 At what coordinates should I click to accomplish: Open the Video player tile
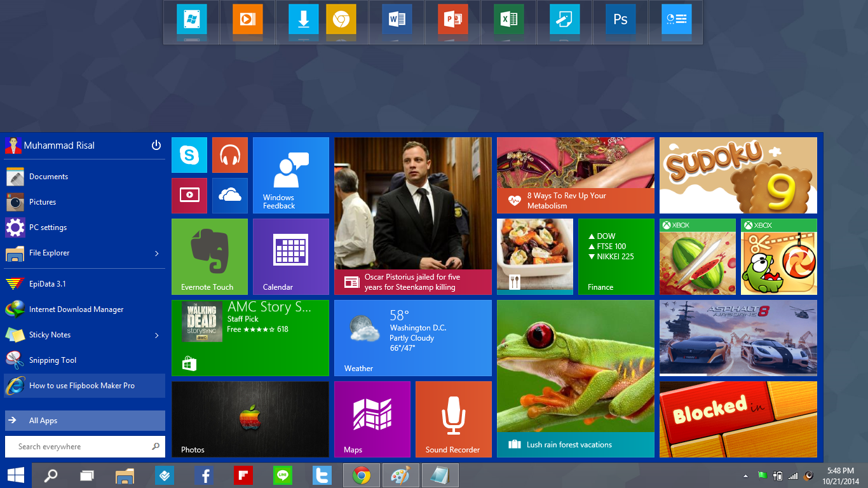[189, 196]
